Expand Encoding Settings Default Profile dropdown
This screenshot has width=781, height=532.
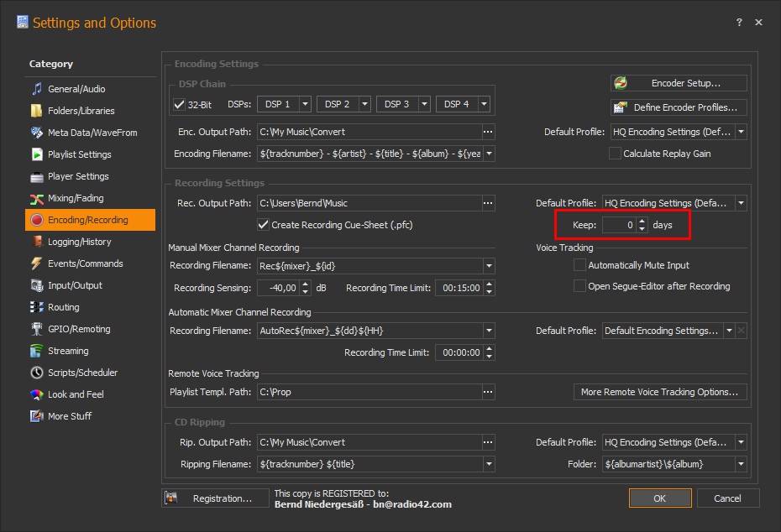click(x=742, y=132)
